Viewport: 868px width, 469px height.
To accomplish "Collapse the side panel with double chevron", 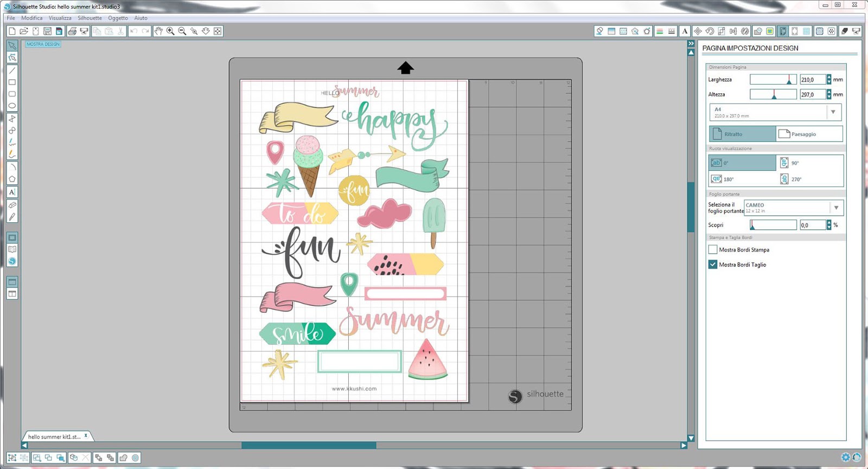I will [x=691, y=43].
